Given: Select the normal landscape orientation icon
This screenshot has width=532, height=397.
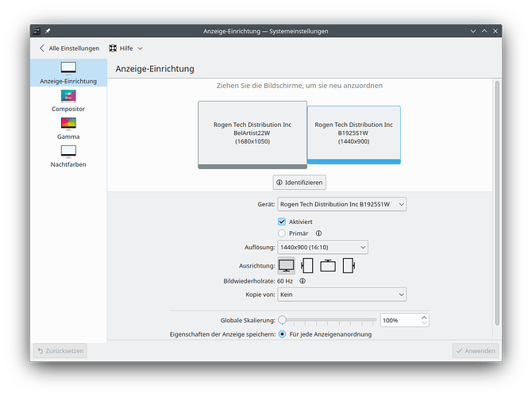Looking at the screenshot, I should (287, 266).
